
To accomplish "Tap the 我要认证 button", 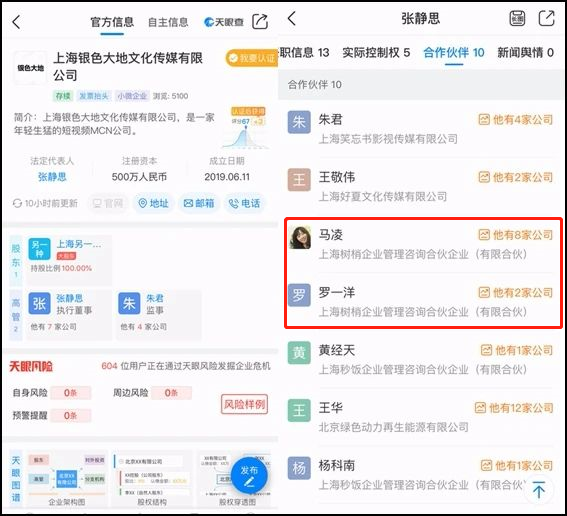I will (x=252, y=58).
